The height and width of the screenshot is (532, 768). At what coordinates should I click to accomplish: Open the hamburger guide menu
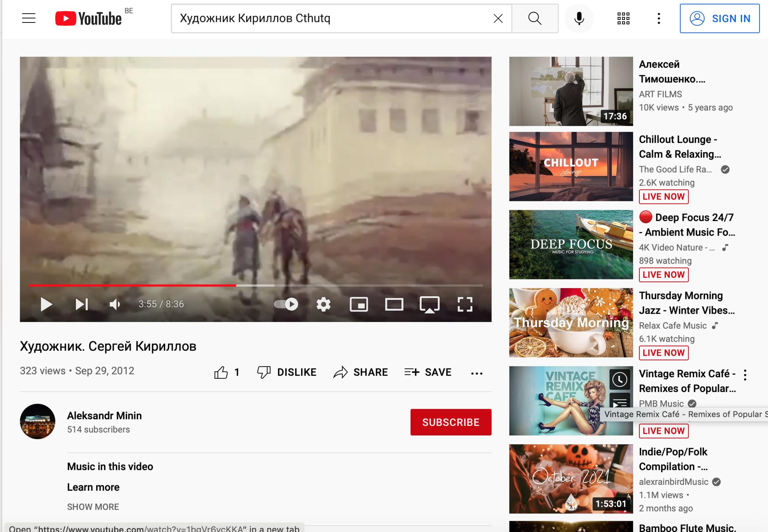(29, 18)
